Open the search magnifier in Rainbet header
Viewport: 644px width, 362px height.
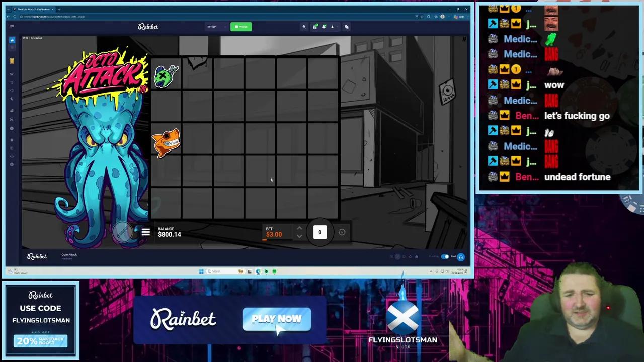(x=304, y=27)
